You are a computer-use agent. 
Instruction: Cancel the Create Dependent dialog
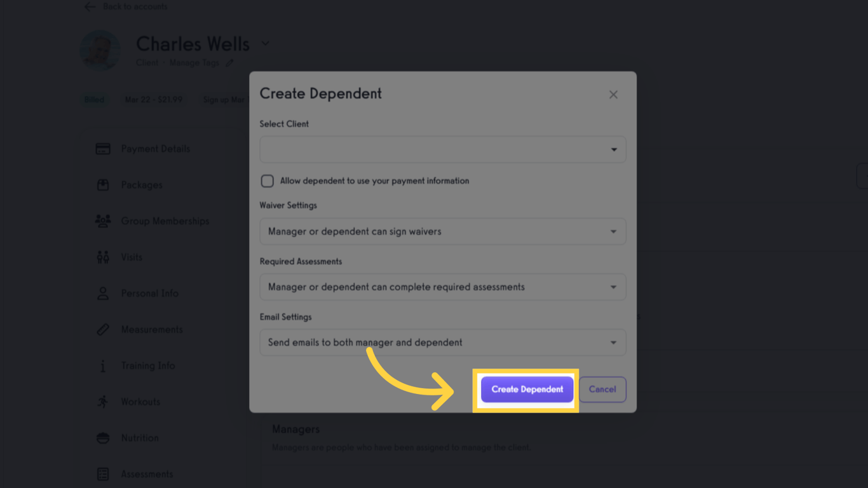pos(602,389)
